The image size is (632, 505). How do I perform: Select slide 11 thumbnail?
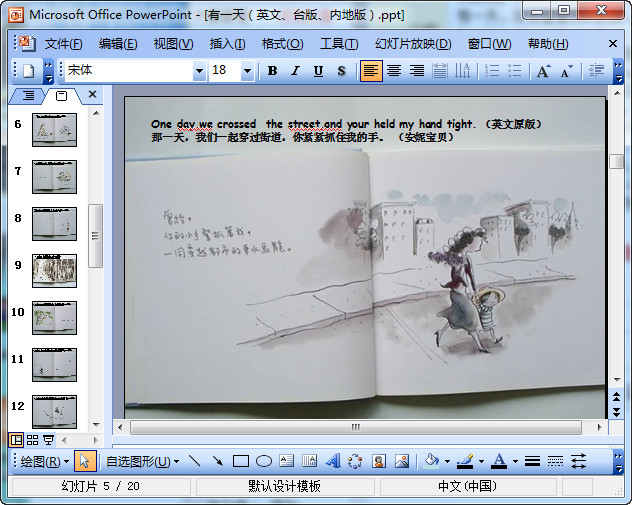[x=54, y=365]
